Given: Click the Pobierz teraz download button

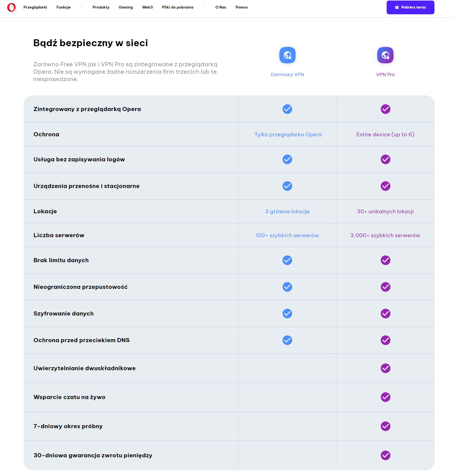Looking at the screenshot, I should pyautogui.click(x=410, y=7).
